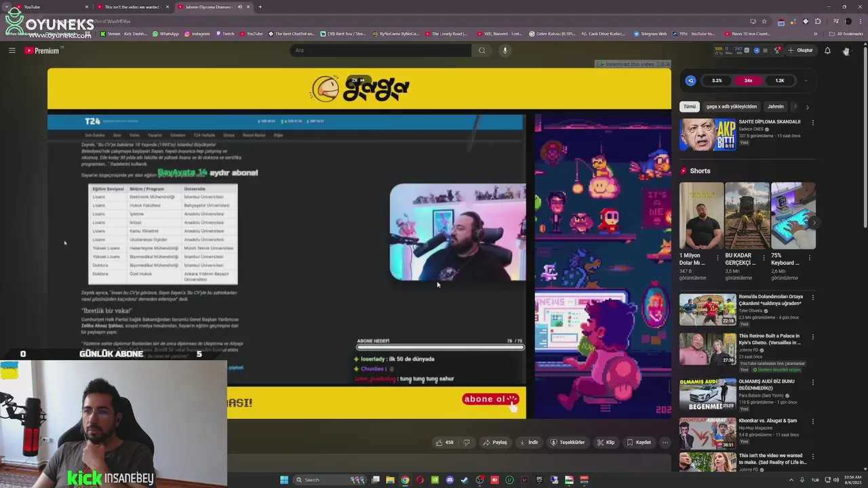The image size is (868, 488).
Task: Open 'This Retiree Built a Palace' video
Action: coord(708,349)
